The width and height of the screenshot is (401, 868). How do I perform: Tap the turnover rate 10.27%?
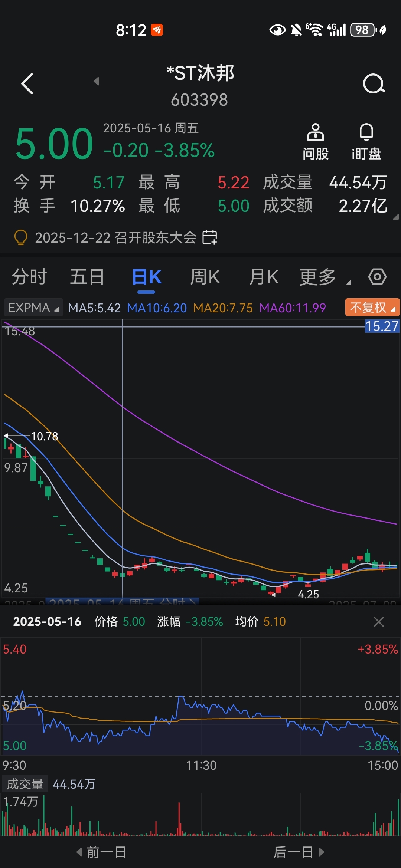pos(98,206)
